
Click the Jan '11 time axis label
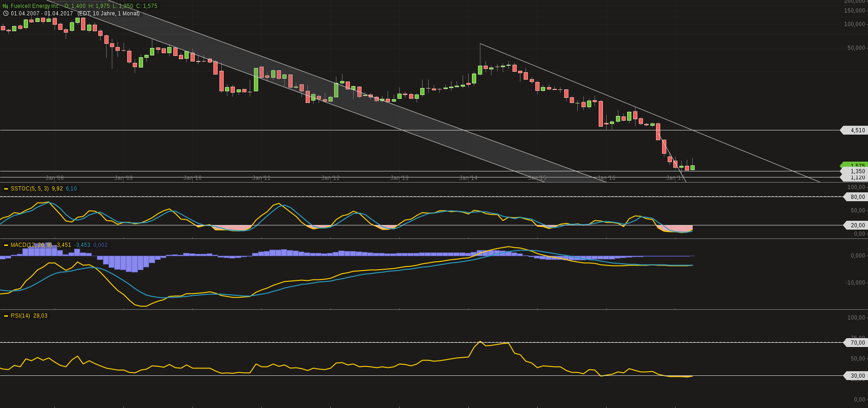pos(262,178)
